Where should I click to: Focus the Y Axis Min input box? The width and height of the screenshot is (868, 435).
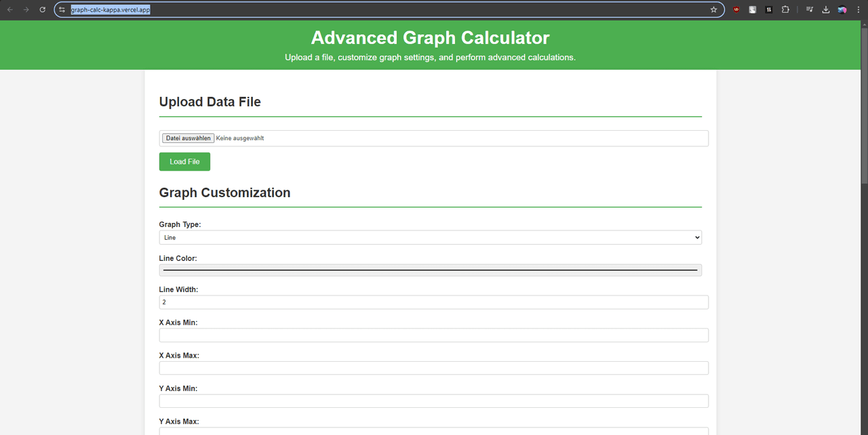(x=434, y=401)
